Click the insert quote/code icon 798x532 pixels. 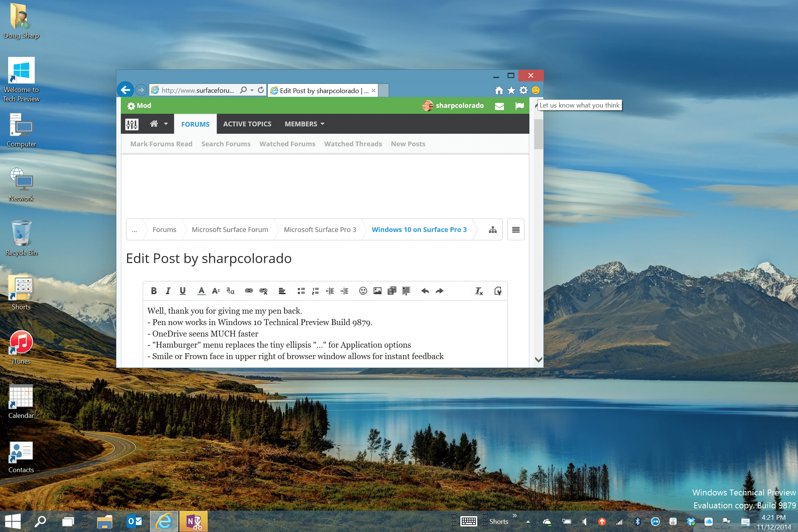(406, 291)
